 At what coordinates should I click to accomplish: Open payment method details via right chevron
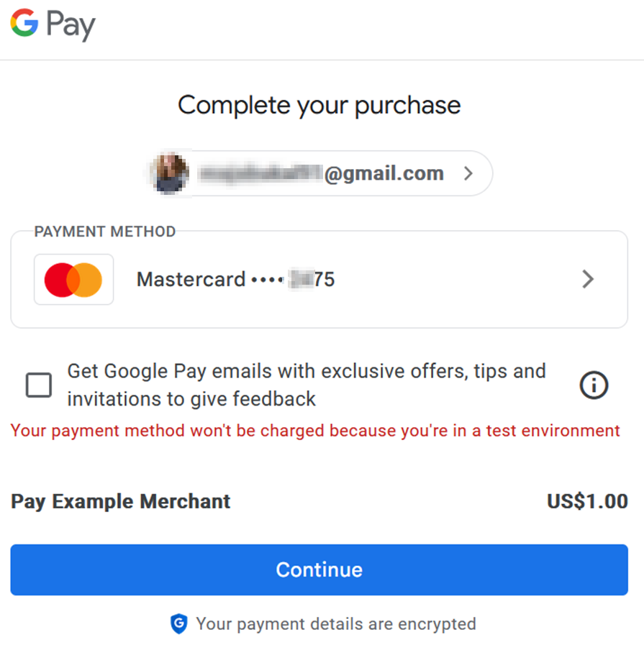click(x=587, y=279)
